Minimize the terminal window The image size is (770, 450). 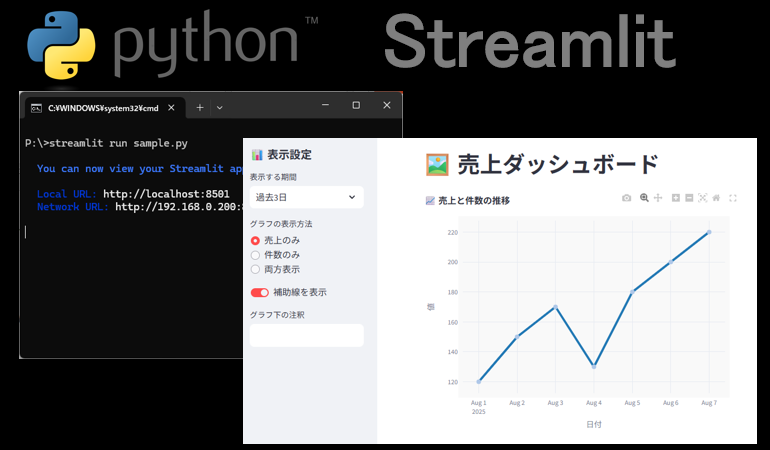click(325, 105)
